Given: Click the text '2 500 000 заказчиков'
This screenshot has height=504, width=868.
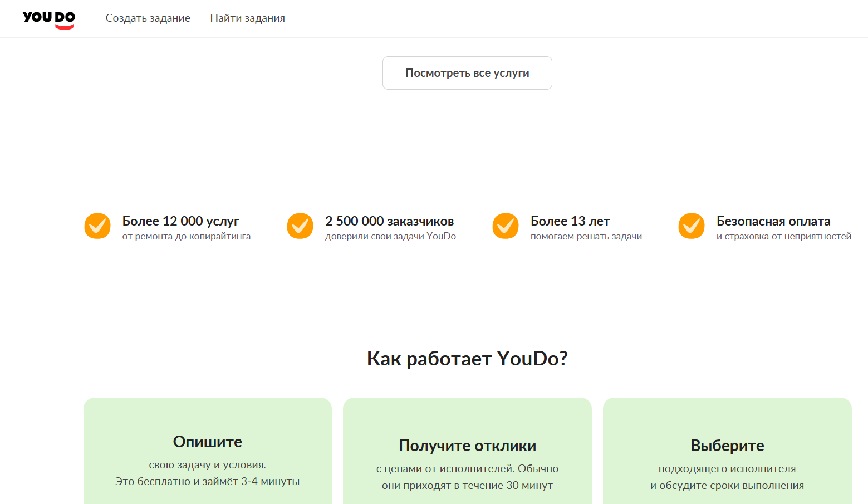Looking at the screenshot, I should pyautogui.click(x=389, y=221).
